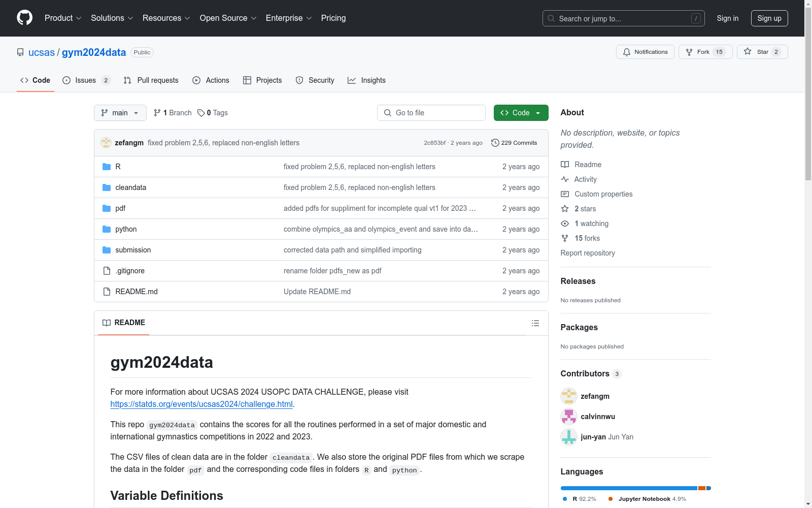Click the R folder icon
Viewport: 812px width, 508px height.
[107, 167]
